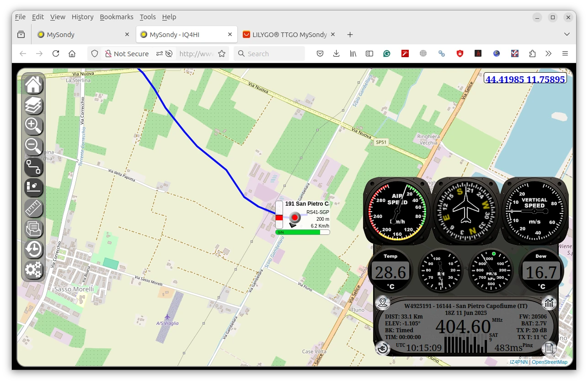Open the Extensions puzzle-piece menu
Screen dimensions: 588x383
pyautogui.click(x=532, y=53)
